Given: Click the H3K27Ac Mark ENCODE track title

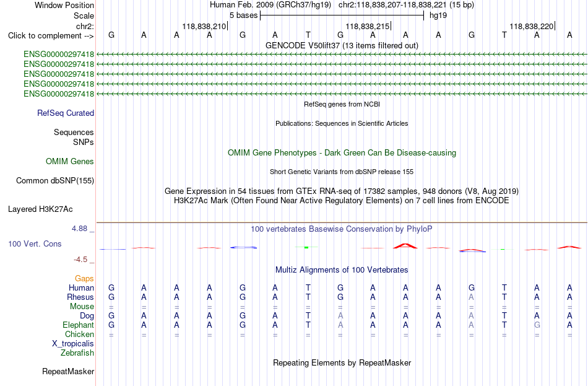Looking at the screenshot, I should pyautogui.click(x=342, y=201).
